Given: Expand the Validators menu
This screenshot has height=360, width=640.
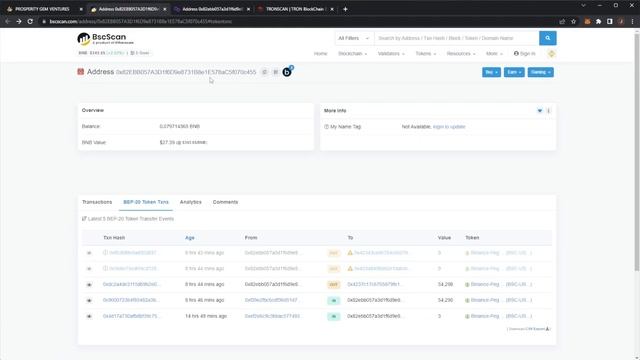Looking at the screenshot, I should click(x=391, y=53).
